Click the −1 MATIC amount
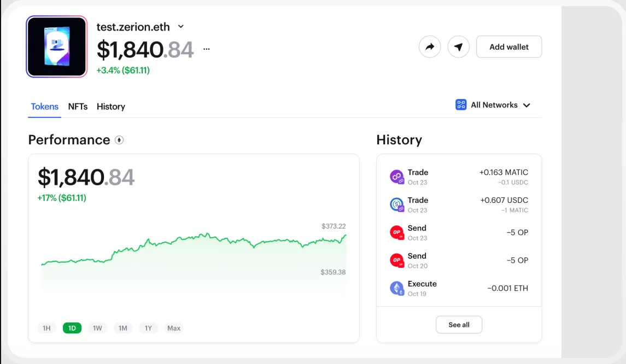This screenshot has height=364, width=626. pyautogui.click(x=515, y=210)
